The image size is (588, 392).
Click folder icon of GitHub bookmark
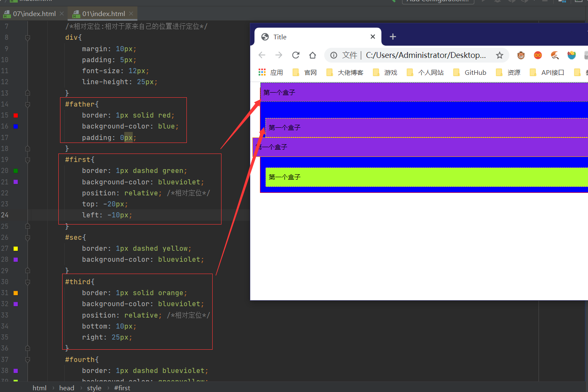[x=457, y=72]
